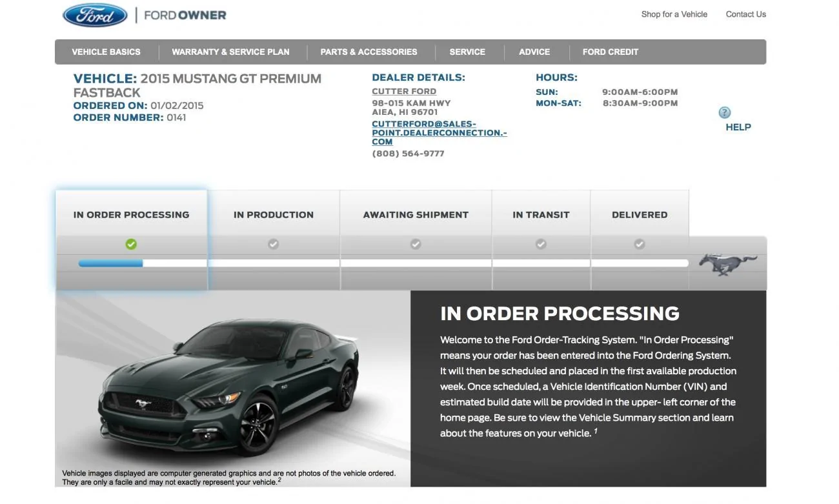This screenshot has height=504, width=839.
Task: Click the Mon-Sat hours 8:30AM-9:00PM
Action: tap(640, 103)
